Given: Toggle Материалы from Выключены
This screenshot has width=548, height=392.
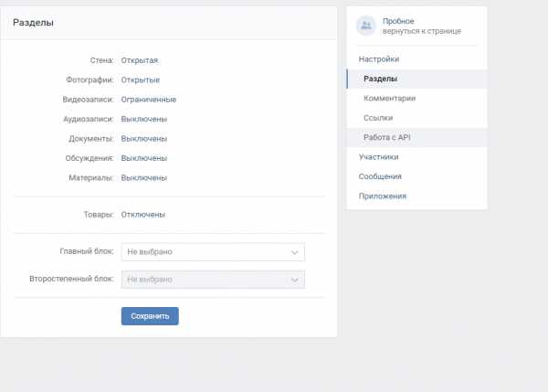Looking at the screenshot, I should pos(144,178).
